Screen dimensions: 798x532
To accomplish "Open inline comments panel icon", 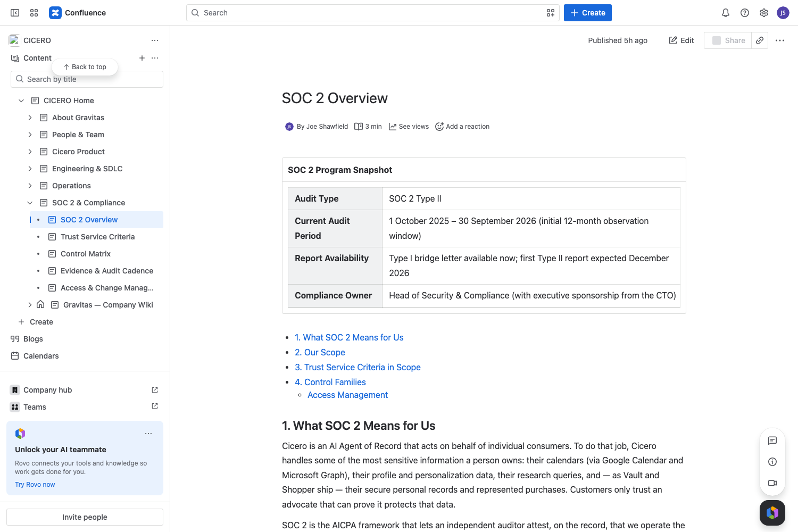I will [772, 440].
